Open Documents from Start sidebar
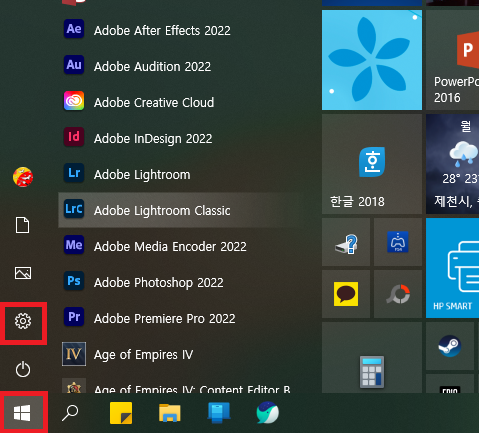Viewport: 479px width, 433px height. [x=23, y=225]
